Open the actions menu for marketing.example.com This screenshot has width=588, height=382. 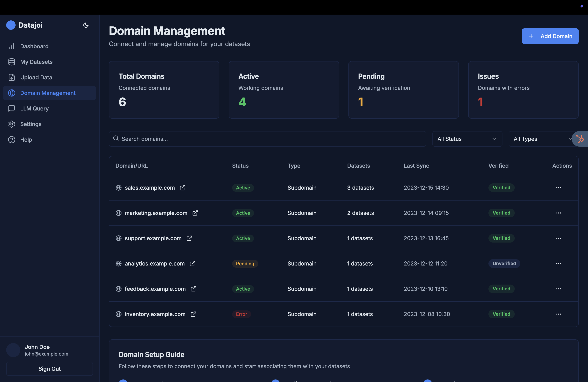(559, 213)
